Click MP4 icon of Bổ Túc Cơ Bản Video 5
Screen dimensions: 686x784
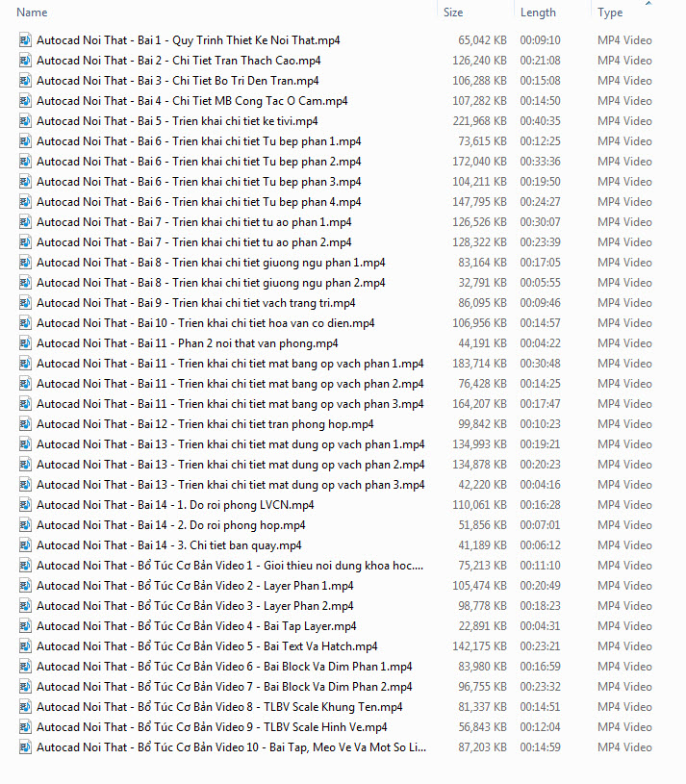pyautogui.click(x=25, y=646)
